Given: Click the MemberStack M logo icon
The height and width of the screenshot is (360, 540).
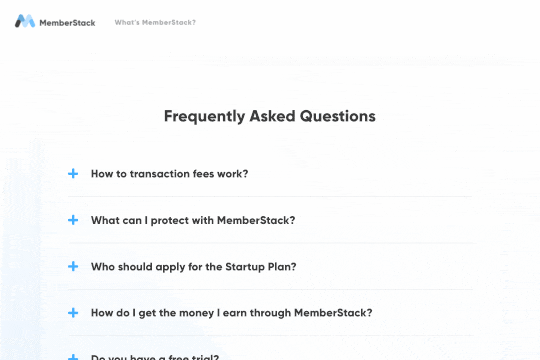Looking at the screenshot, I should coord(25,21).
